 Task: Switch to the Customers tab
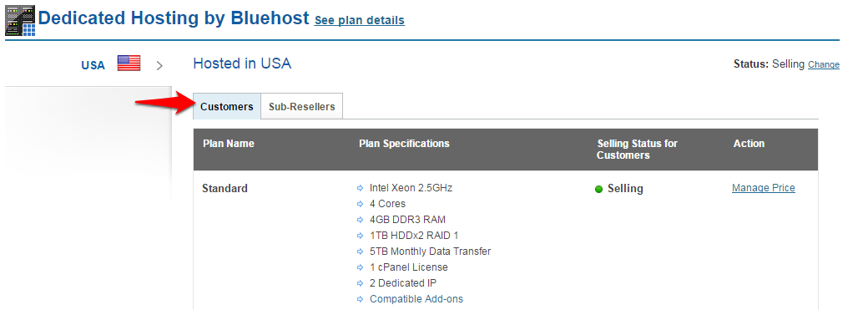(x=227, y=106)
